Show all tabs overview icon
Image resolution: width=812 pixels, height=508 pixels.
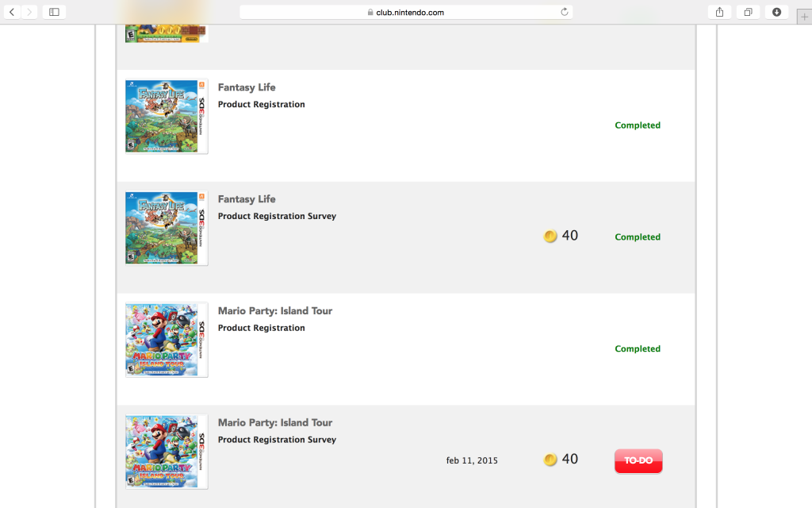point(748,12)
